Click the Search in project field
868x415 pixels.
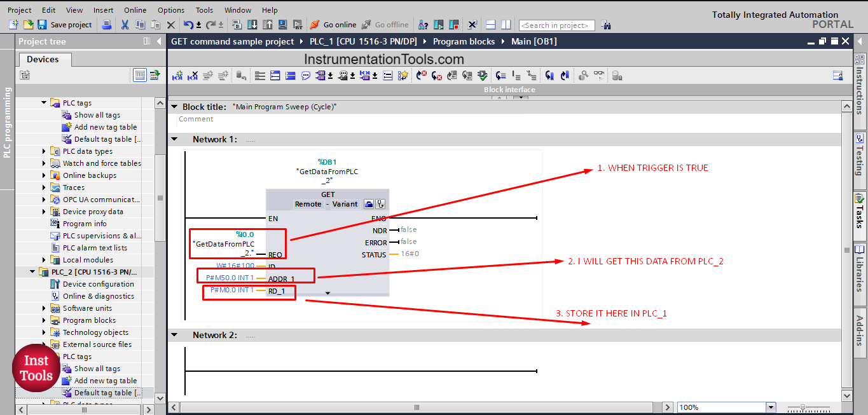[x=557, y=25]
